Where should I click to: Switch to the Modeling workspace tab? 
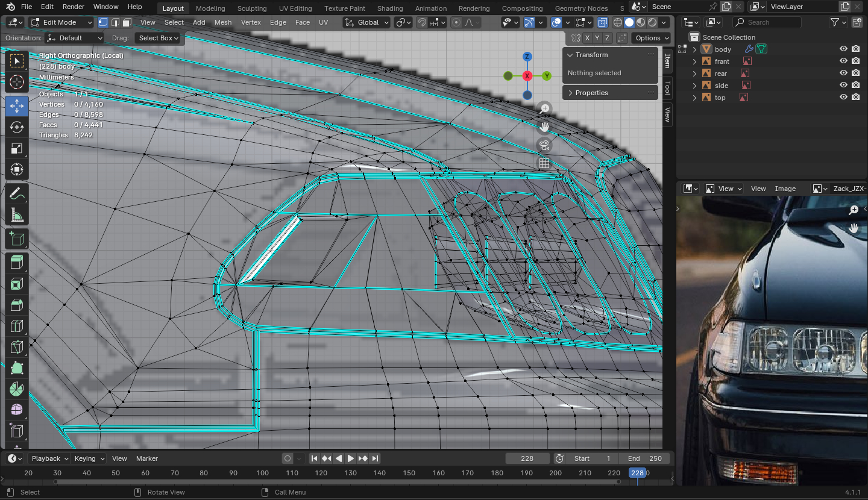click(x=210, y=8)
